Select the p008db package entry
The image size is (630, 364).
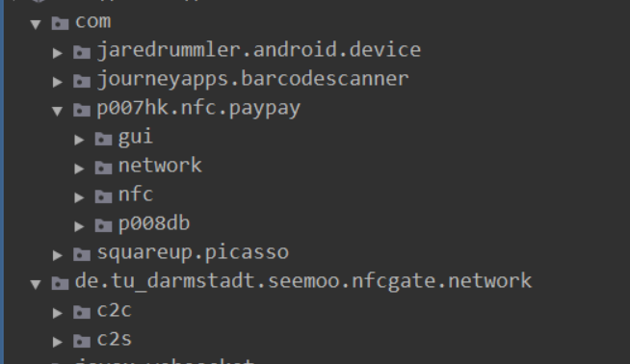click(x=154, y=223)
